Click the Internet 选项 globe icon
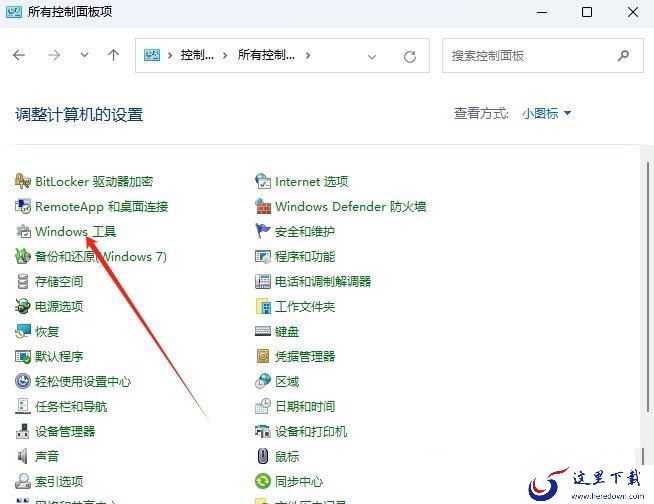Screen dimensions: 654x504 tap(263, 181)
